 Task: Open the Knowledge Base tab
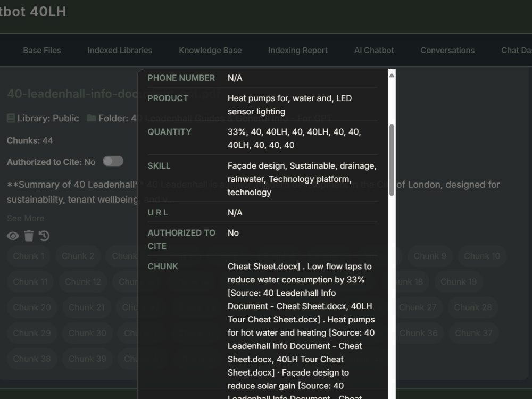pos(210,50)
